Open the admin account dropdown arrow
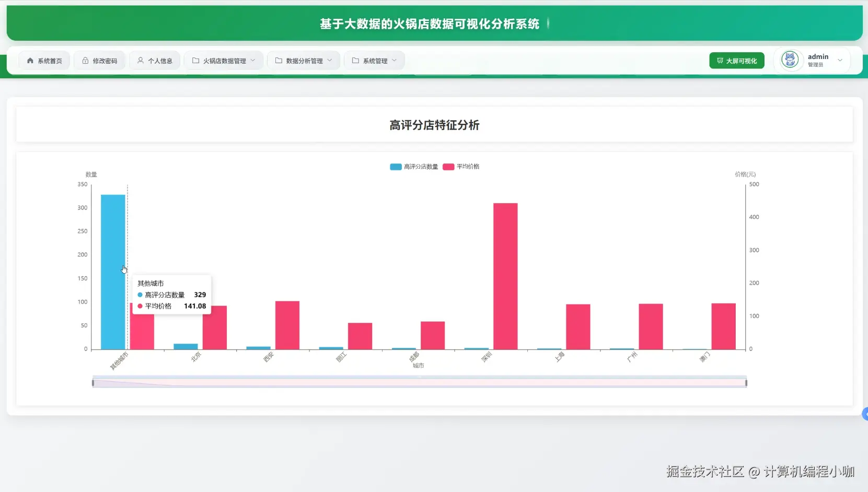868x492 pixels. pyautogui.click(x=840, y=60)
